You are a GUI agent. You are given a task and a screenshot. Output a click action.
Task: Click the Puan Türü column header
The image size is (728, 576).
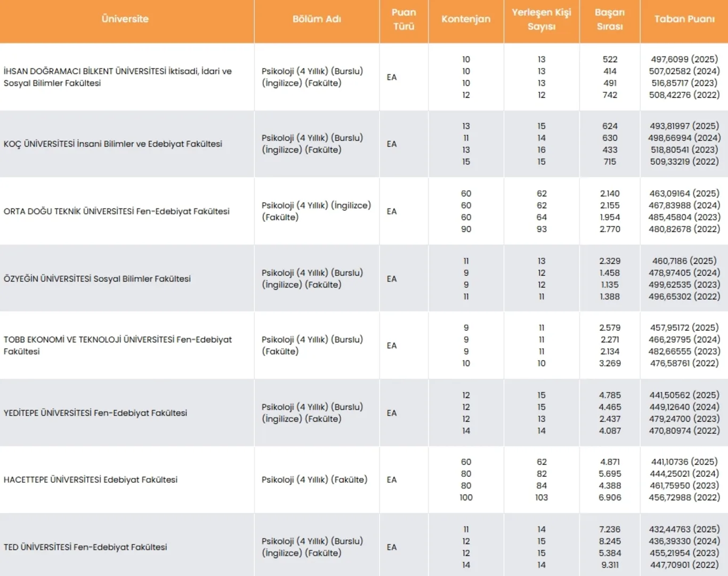click(404, 19)
